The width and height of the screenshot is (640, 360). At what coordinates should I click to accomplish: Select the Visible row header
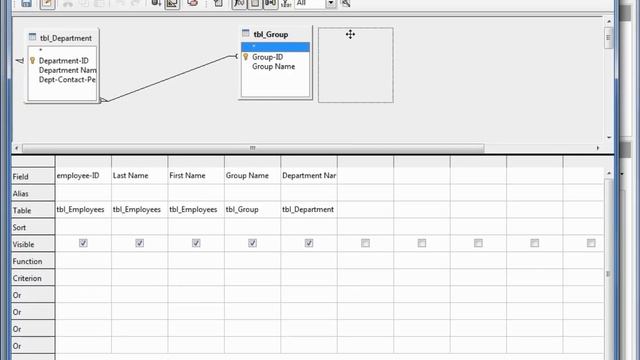pos(33,244)
